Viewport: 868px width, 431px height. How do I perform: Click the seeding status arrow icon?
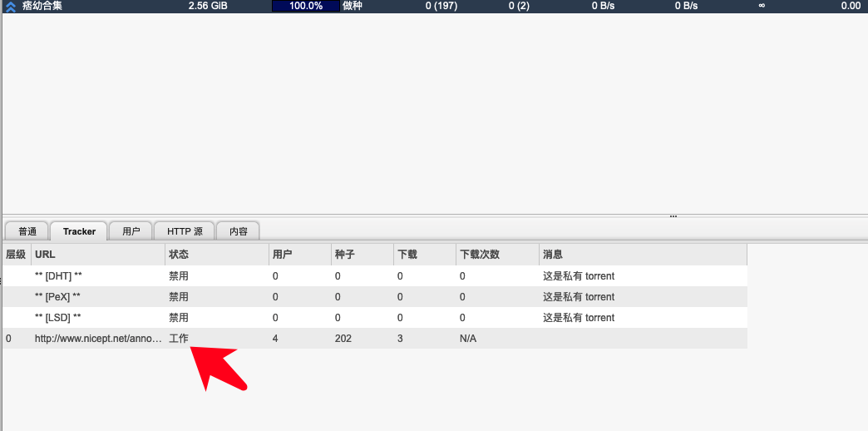click(11, 6)
